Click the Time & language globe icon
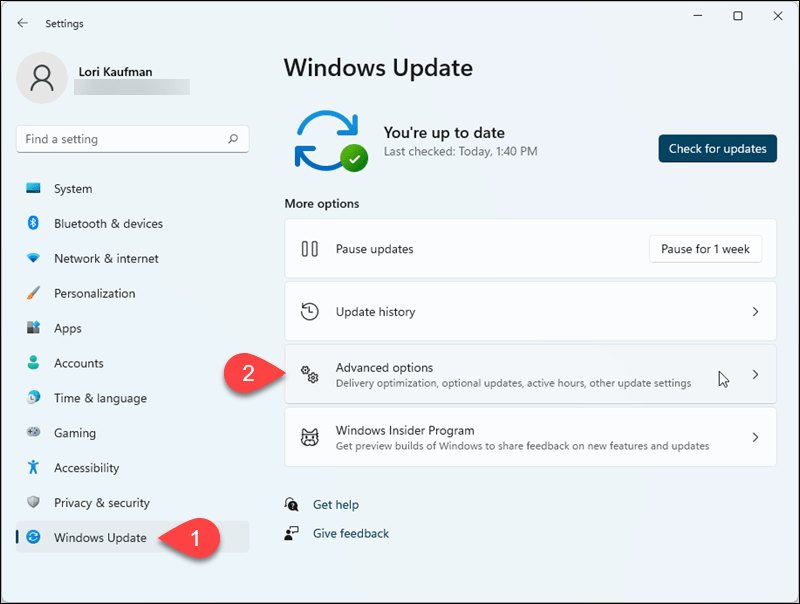Viewport: 800px width, 604px height. tap(33, 397)
